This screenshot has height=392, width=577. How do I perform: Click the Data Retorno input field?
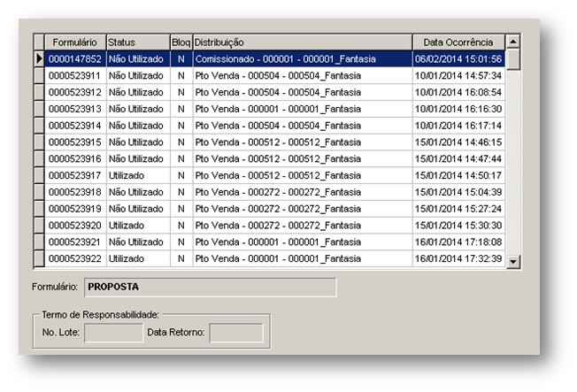click(x=236, y=333)
